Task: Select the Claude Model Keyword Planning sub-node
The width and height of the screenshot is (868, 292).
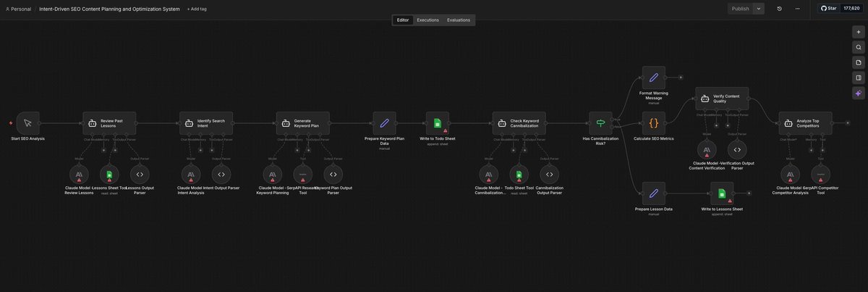Action: pos(273,174)
